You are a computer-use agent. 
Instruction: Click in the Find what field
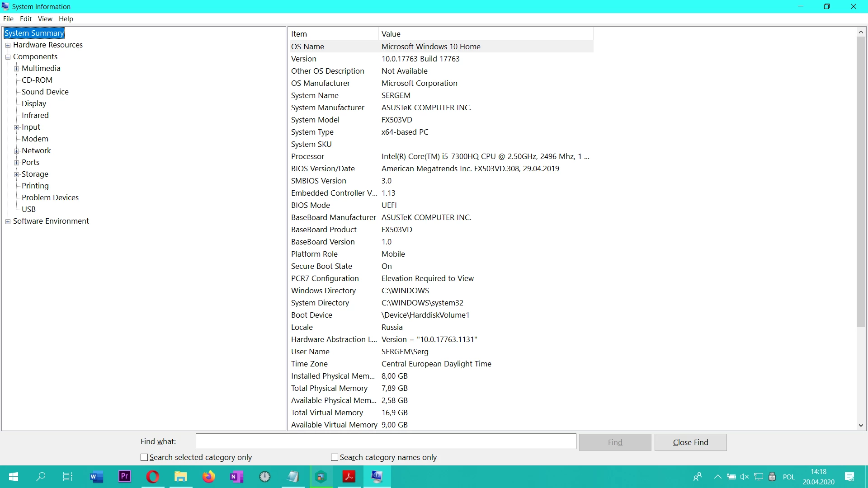click(386, 441)
